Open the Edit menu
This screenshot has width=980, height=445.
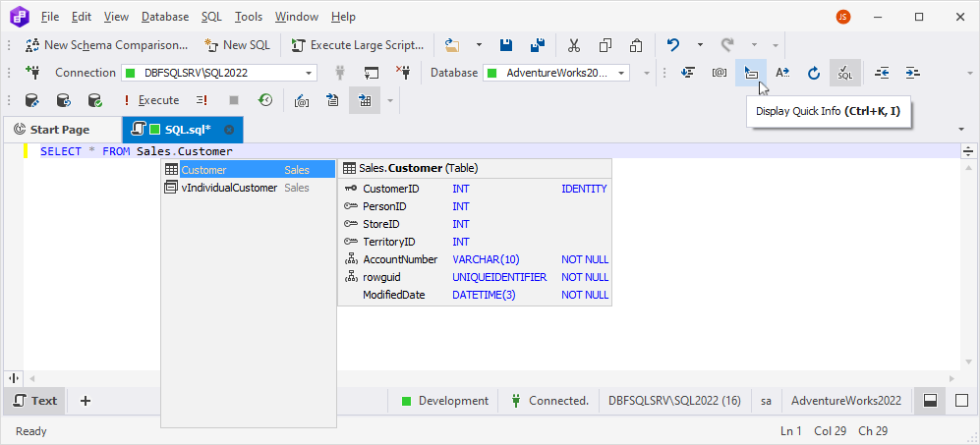click(82, 17)
